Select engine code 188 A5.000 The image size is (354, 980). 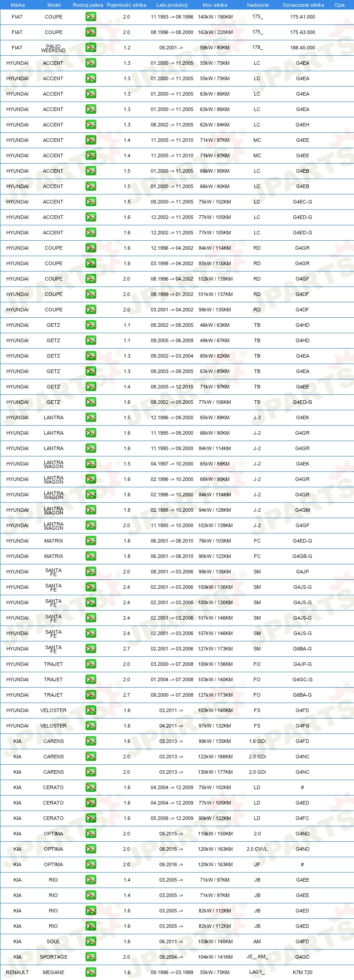[303, 48]
